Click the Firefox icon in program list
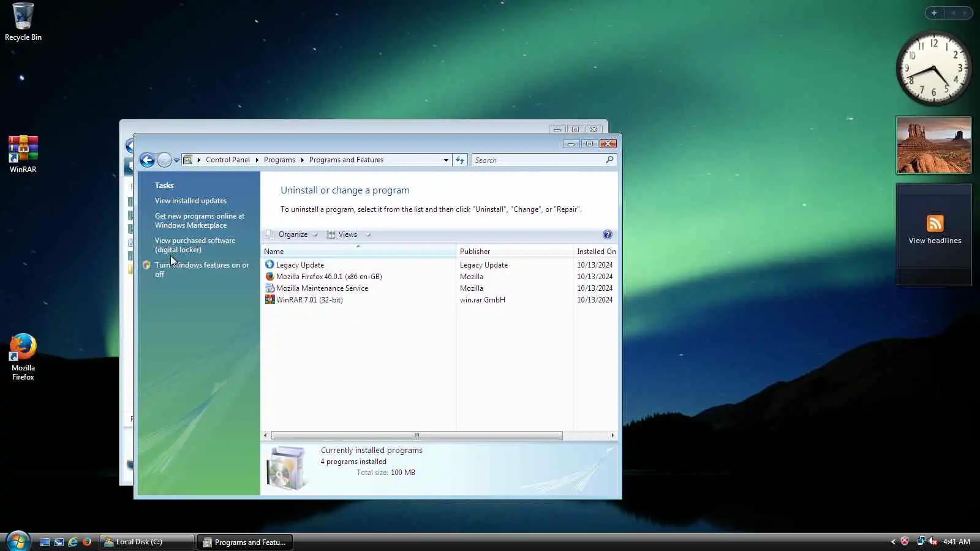980x551 pixels. click(269, 276)
